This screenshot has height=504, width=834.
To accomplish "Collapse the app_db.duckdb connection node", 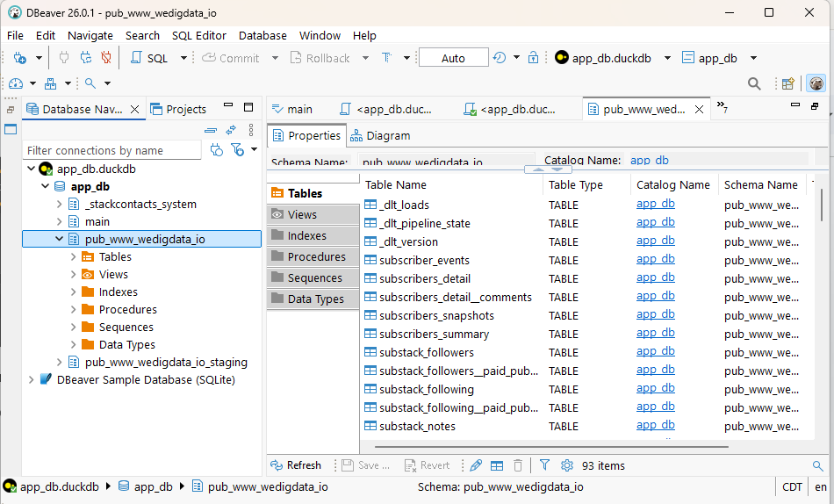I will [x=32, y=169].
